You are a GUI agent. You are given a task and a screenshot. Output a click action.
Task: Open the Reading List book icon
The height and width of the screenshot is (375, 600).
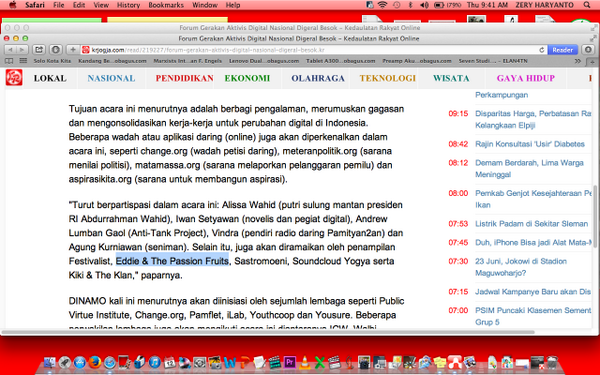point(9,61)
